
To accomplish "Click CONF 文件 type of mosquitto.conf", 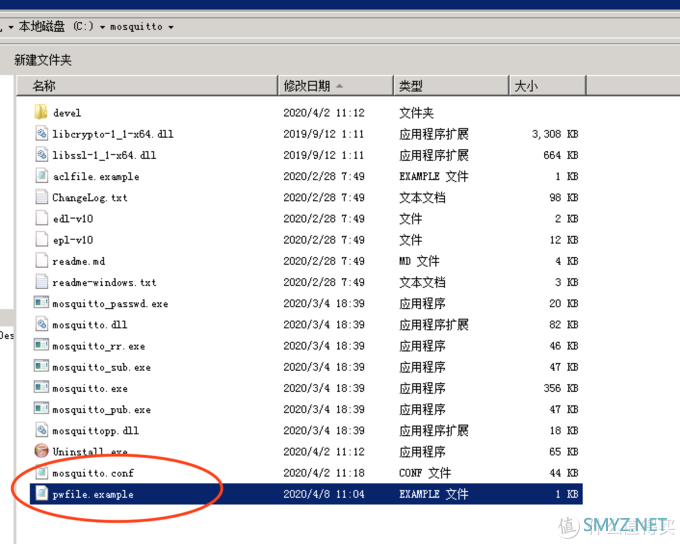I will coord(425,472).
